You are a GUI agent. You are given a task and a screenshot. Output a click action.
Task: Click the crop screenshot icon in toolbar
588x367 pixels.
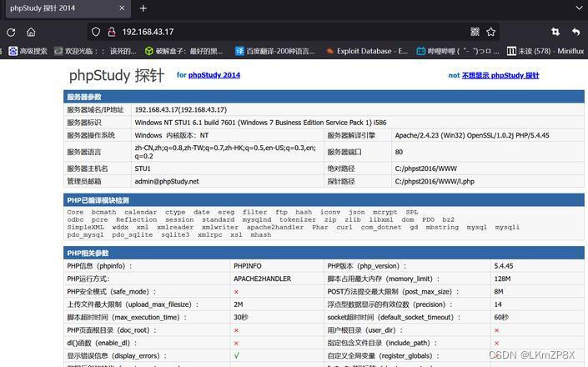click(555, 32)
